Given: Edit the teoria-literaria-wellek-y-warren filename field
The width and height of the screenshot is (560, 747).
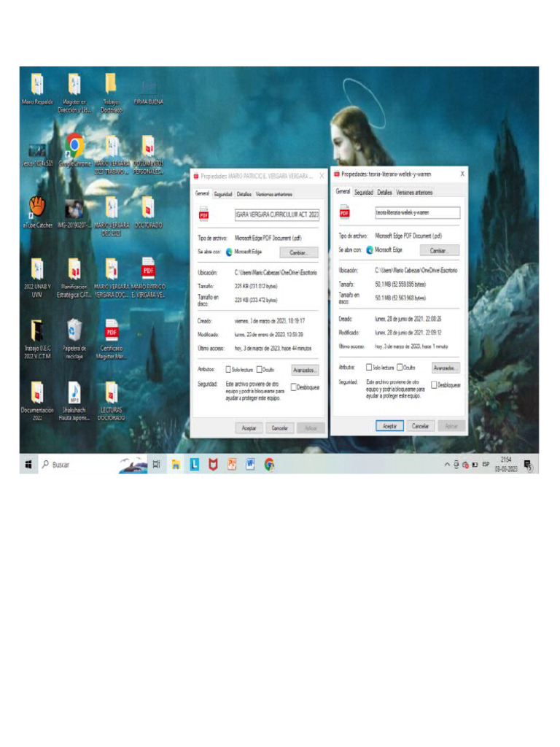Looking at the screenshot, I should point(418,212).
